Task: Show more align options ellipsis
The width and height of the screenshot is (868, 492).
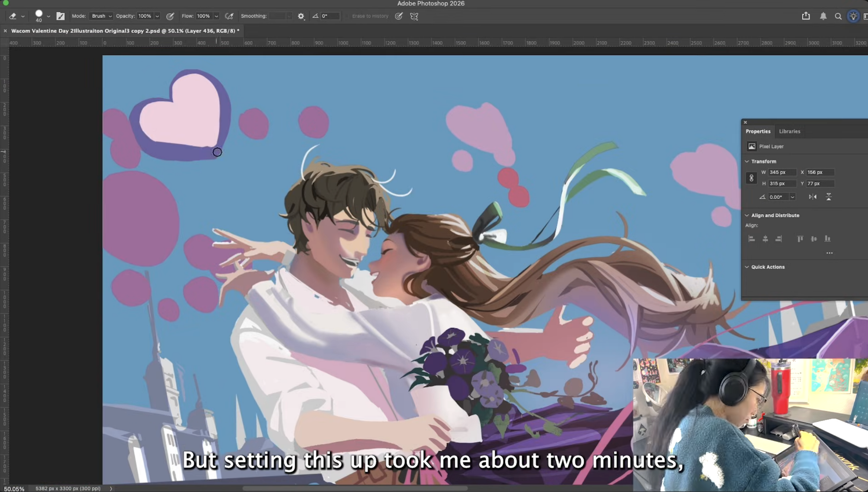Action: pos(829,253)
